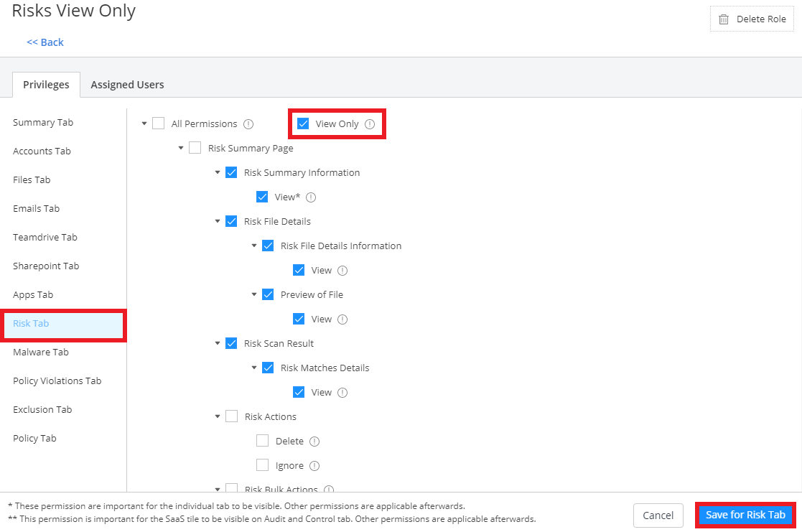Go back using the << Back link
The height and width of the screenshot is (532, 802).
point(45,42)
